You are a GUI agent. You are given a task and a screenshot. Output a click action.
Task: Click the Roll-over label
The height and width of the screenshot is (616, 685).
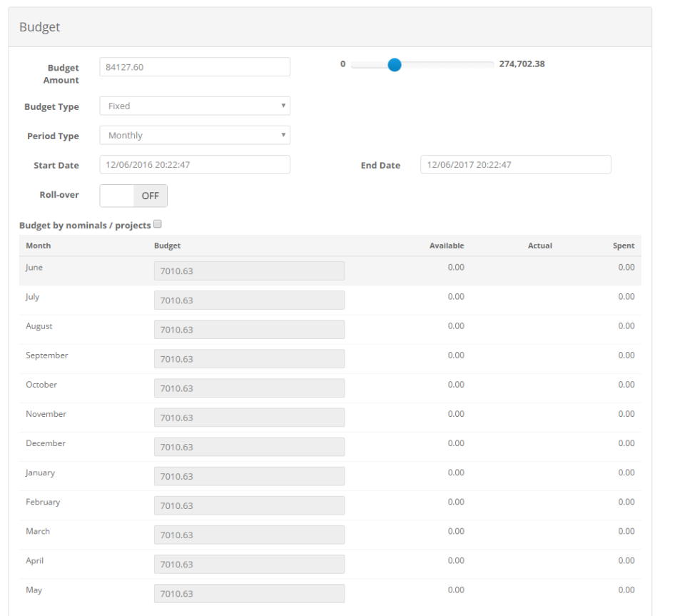point(59,195)
